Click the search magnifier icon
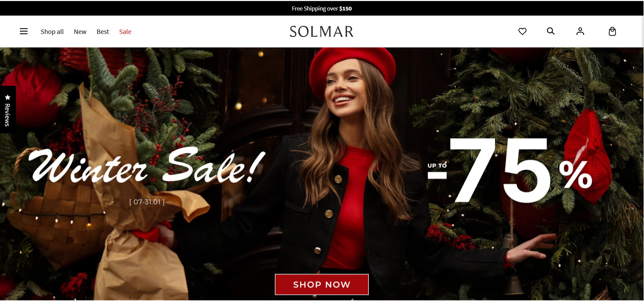Screen dimensions: 644x301 click(551, 31)
